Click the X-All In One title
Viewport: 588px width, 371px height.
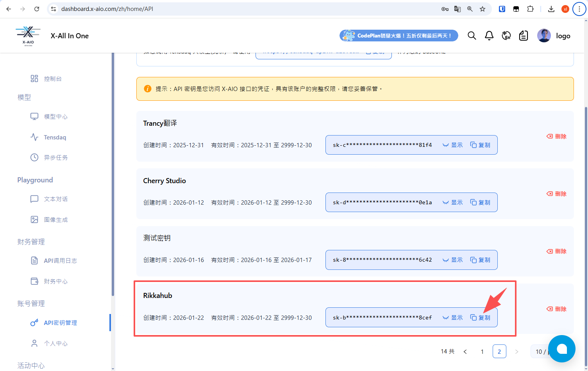70,36
